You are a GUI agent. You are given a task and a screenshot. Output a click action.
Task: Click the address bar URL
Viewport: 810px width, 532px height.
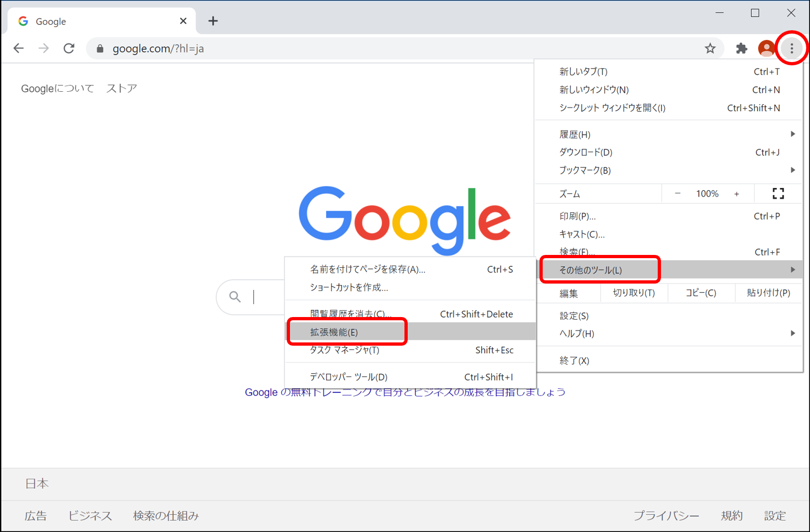[158, 49]
